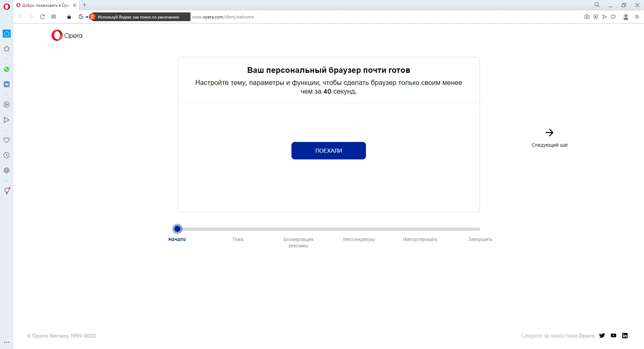Open sidebar setup three-dots menu

7,342
